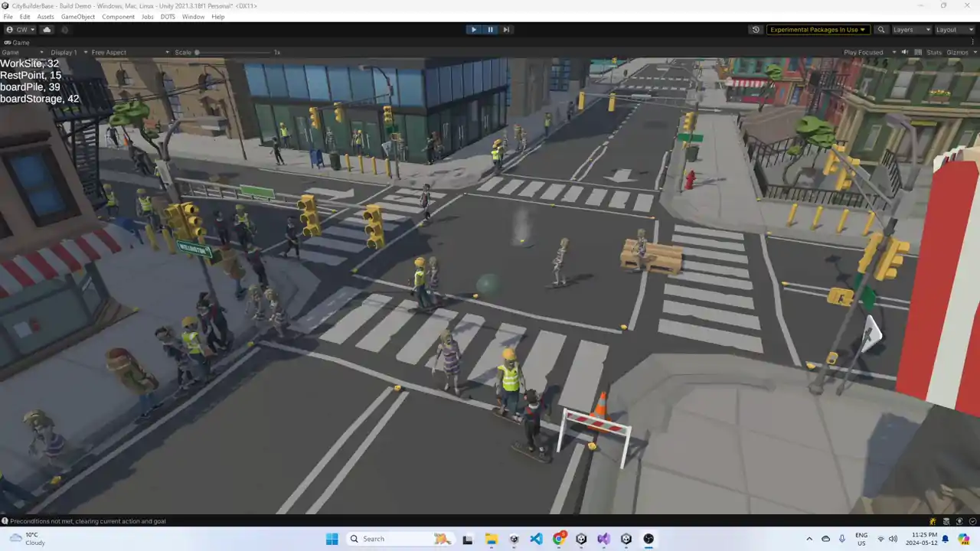Viewport: 980px width, 551px height.
Task: Expand the Layout dropdown
Action: click(x=955, y=30)
